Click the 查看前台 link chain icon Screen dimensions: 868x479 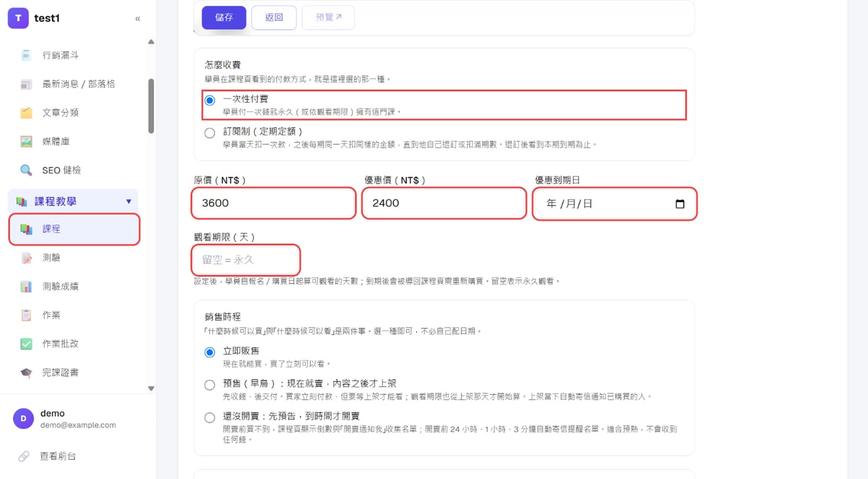coord(24,456)
